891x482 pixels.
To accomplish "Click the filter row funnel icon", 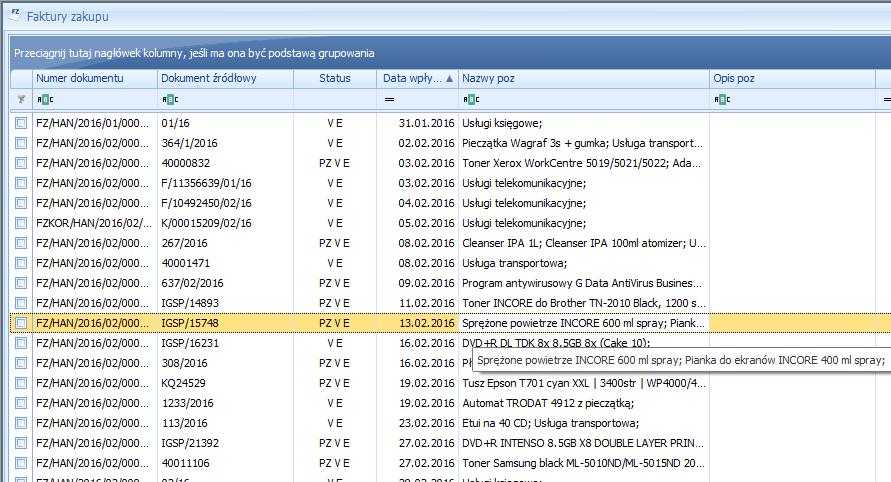I will click(x=21, y=99).
